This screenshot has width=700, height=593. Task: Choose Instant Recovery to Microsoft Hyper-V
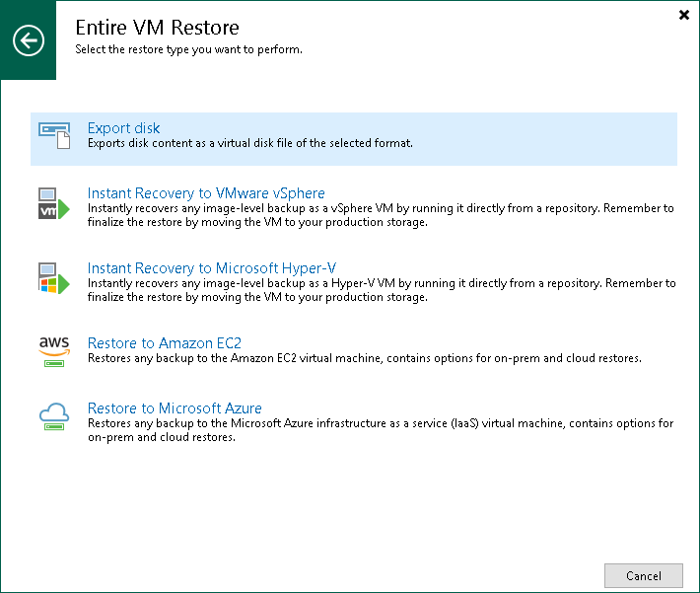(212, 268)
